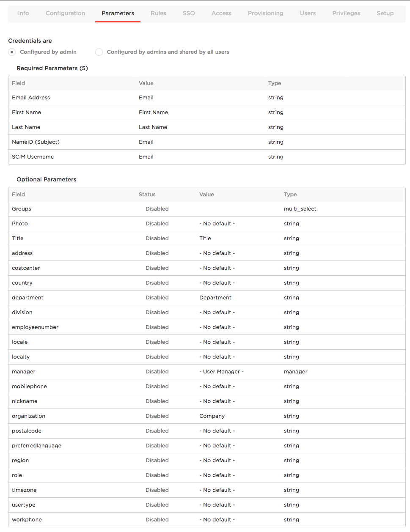Select the organization parameter row

click(206, 416)
